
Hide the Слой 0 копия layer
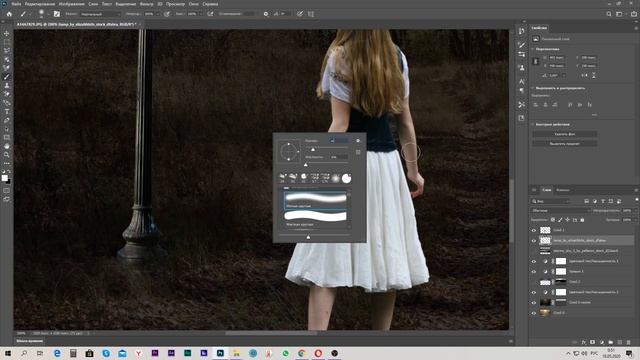coord(533,302)
